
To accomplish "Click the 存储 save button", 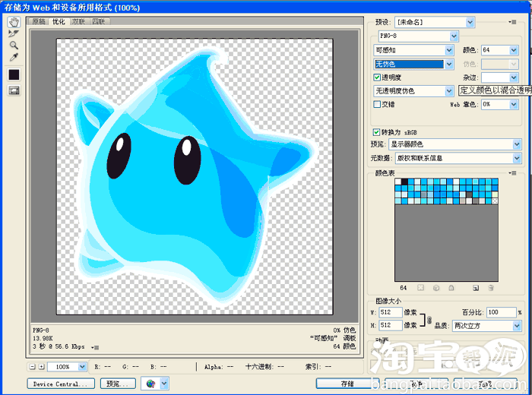I will (347, 384).
